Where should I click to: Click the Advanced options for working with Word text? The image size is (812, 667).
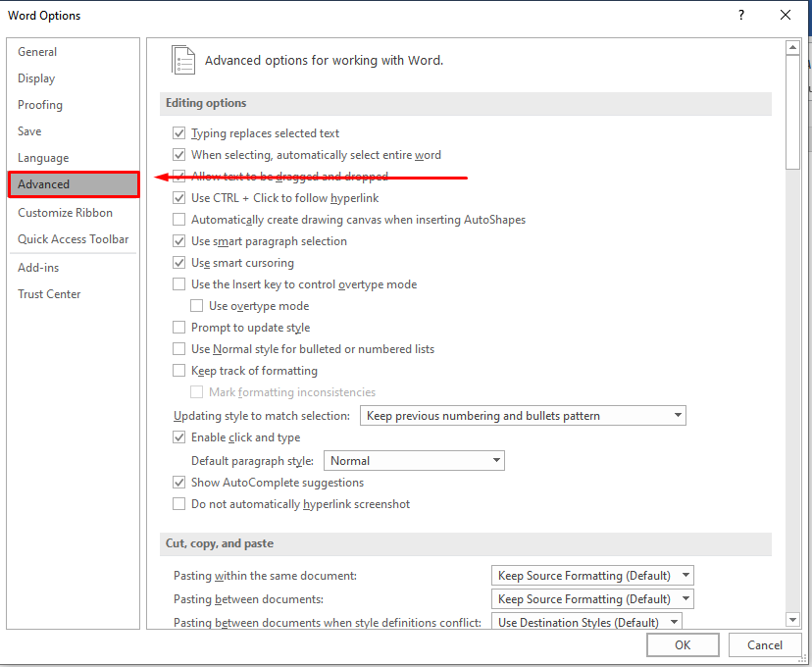coord(325,61)
